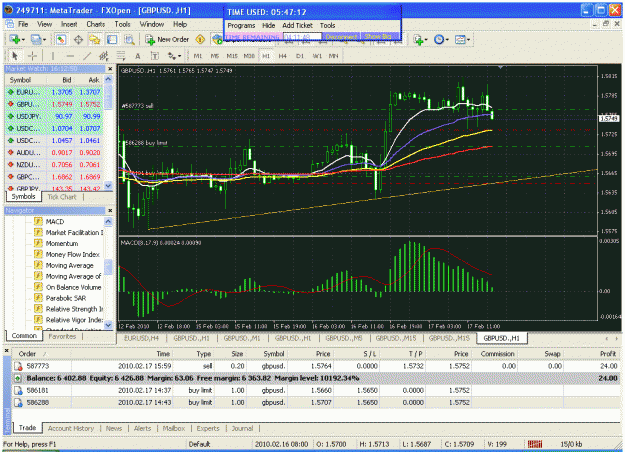625x452 pixels.
Task: Sort orders by the Profit column
Action: pos(608,354)
